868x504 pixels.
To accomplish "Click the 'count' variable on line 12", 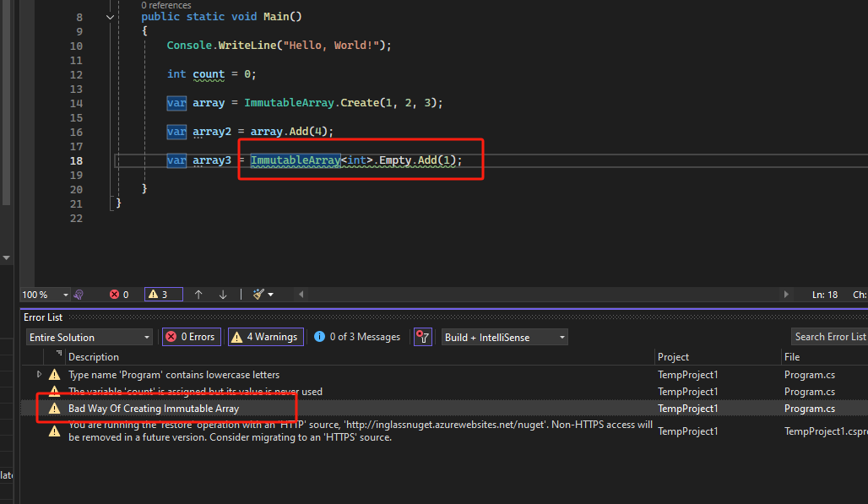I will (209, 74).
